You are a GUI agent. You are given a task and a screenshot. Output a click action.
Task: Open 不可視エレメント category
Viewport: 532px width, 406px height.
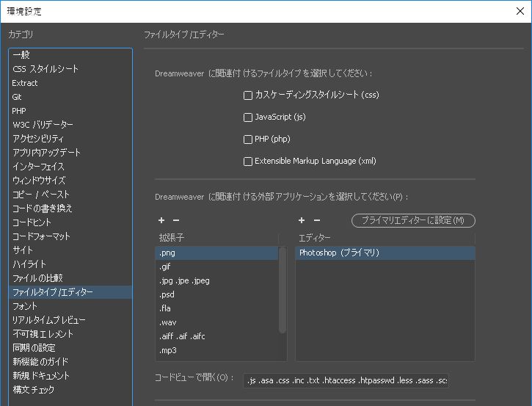70,334
